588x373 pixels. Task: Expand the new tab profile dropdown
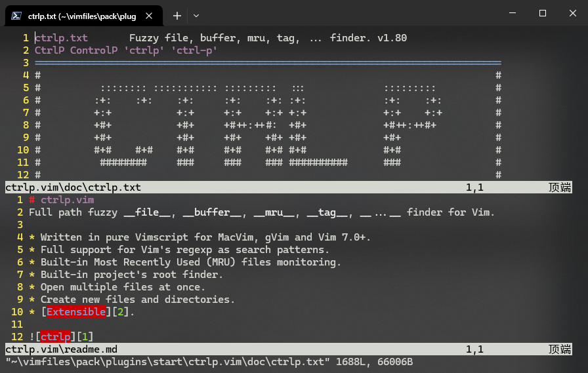coord(196,16)
